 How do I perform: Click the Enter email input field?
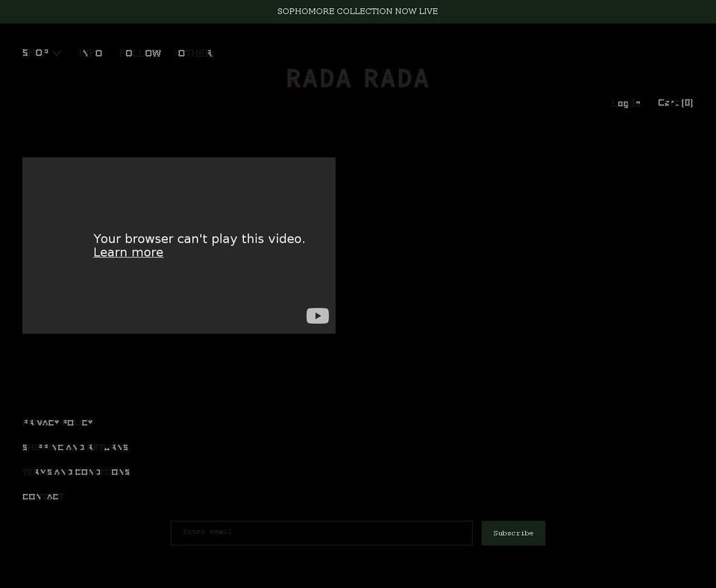coord(321,532)
